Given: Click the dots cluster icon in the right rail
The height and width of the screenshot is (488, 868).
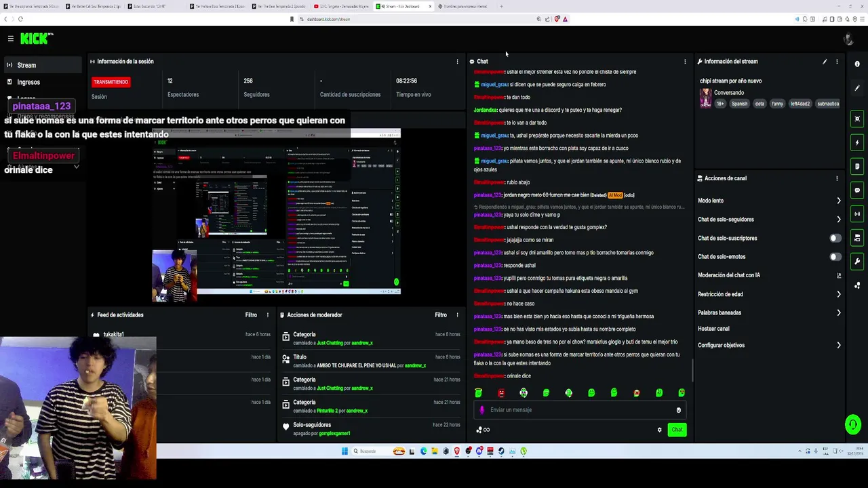Looking at the screenshot, I should pos(857,285).
